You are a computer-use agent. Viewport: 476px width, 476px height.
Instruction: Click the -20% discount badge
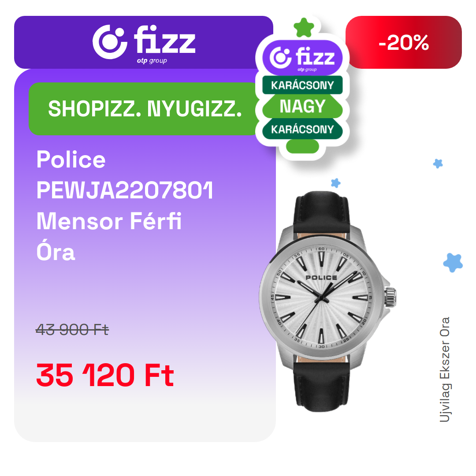403,42
